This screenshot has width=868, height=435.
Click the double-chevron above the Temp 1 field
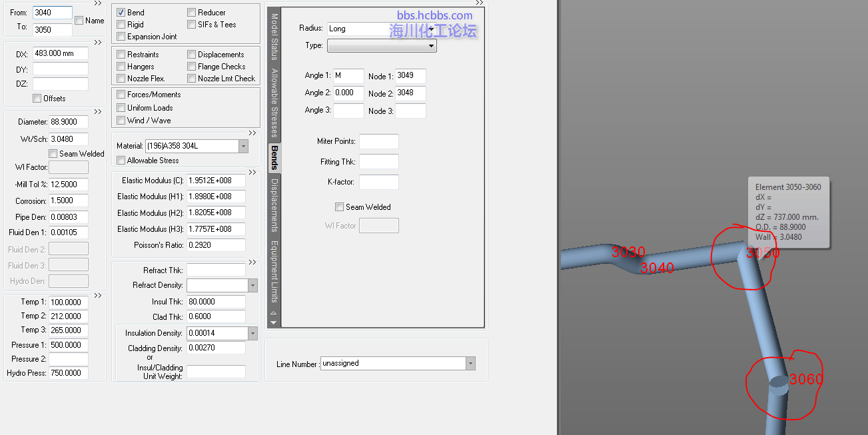pos(98,296)
